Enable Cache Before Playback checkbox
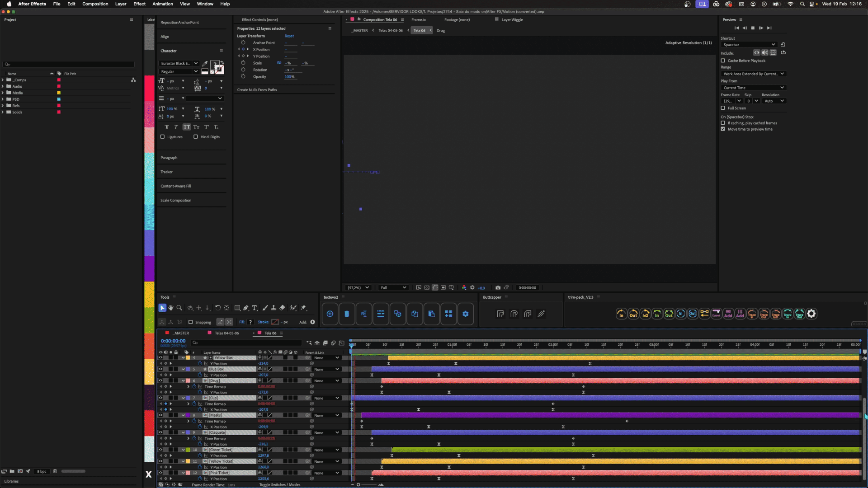Viewport: 868px width, 488px height. [x=723, y=61]
